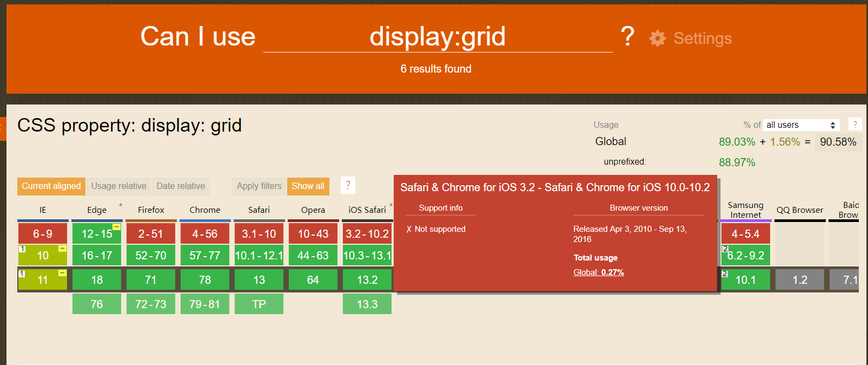Click the 90.58% total usage value
The width and height of the screenshot is (868, 365).
tap(838, 142)
